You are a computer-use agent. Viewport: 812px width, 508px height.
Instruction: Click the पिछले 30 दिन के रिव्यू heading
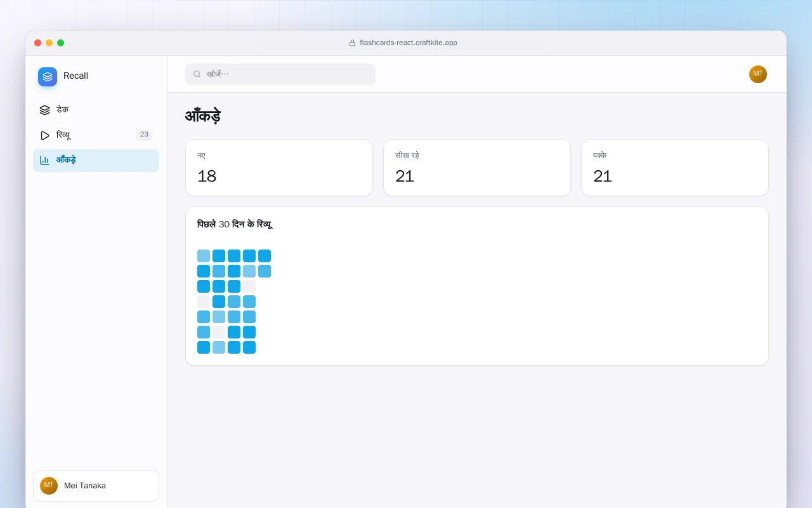coord(235,224)
